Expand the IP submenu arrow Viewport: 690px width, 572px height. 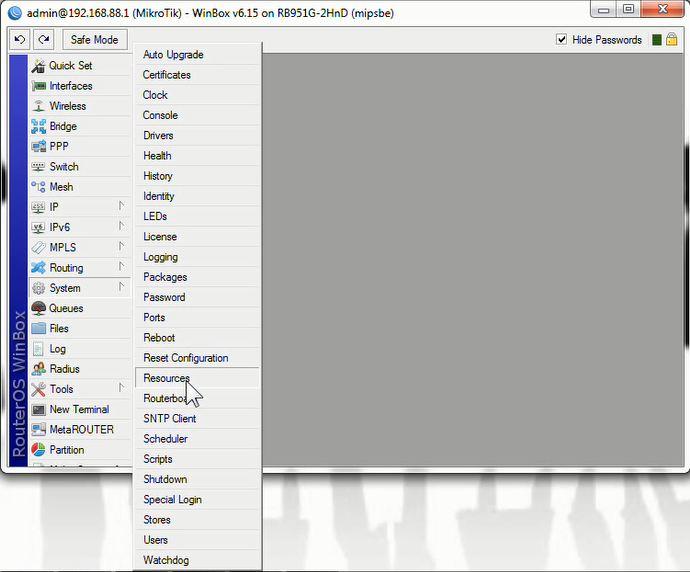tap(121, 205)
